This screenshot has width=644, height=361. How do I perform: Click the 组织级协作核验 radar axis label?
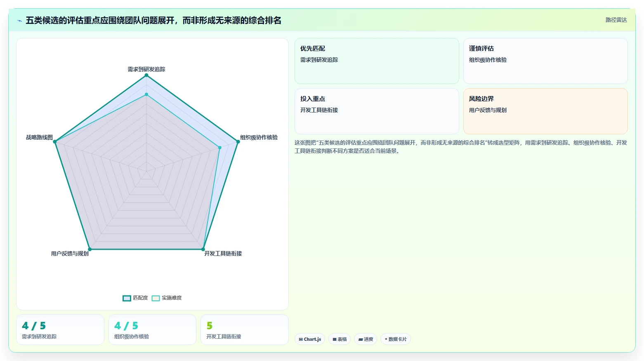click(259, 137)
